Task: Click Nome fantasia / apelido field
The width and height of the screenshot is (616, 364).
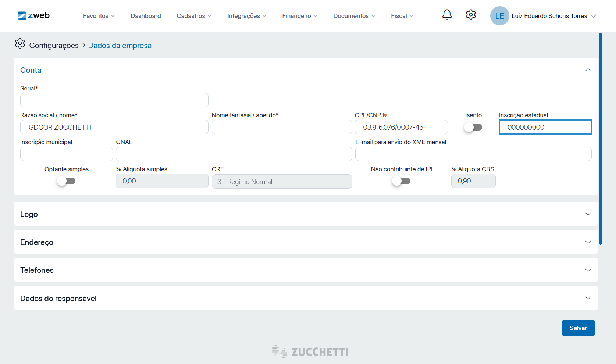Action: point(282,127)
